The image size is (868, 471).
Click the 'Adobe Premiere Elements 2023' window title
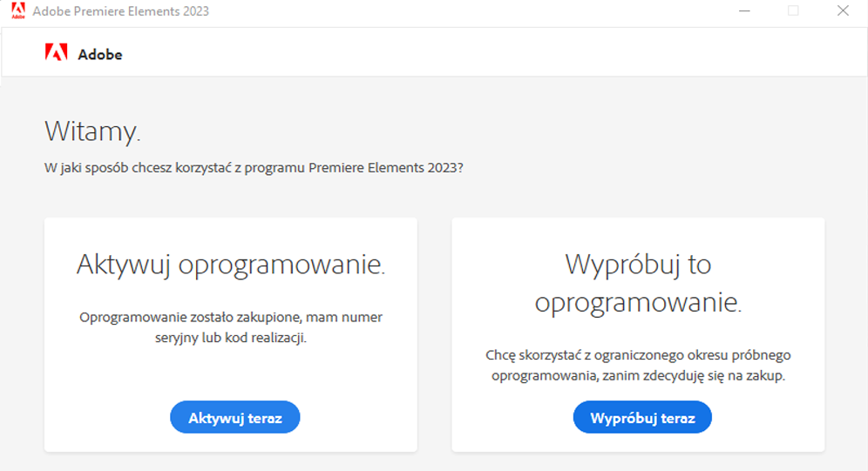(120, 11)
